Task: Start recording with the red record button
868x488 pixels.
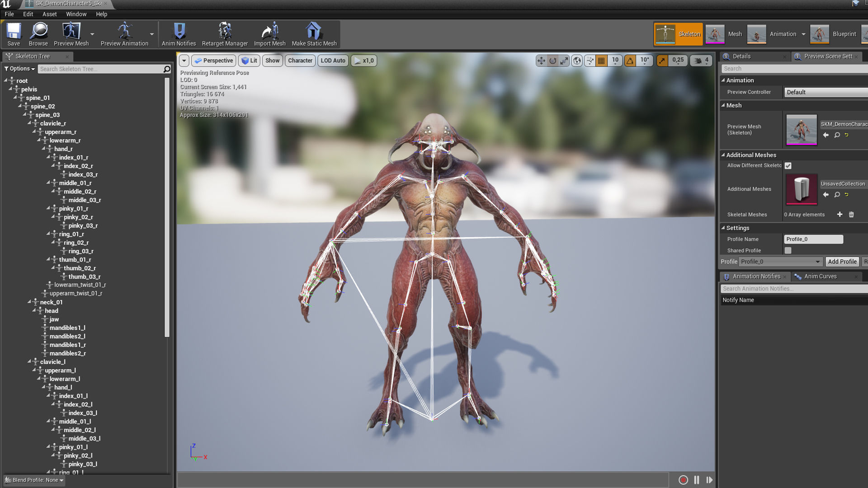Action: (683, 480)
